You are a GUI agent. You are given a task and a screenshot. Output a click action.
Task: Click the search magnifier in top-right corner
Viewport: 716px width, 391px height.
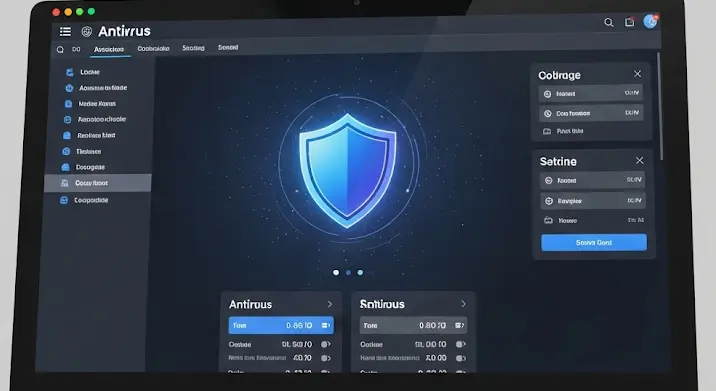pyautogui.click(x=609, y=22)
